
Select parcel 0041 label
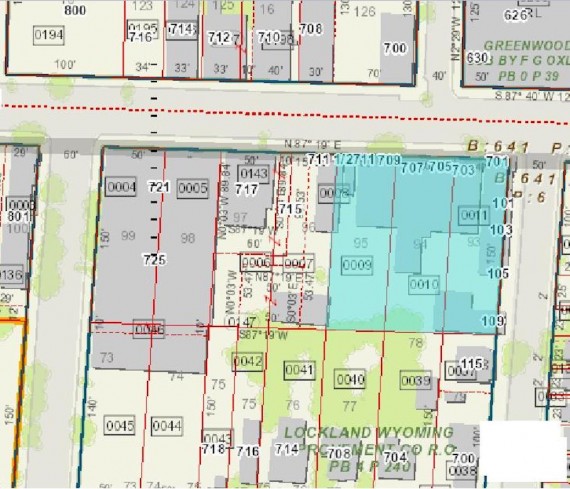[300, 370]
